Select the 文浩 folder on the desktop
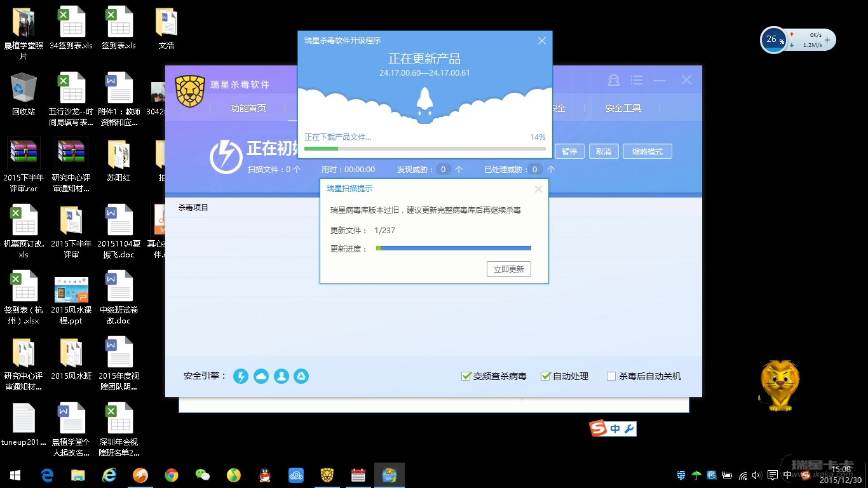 (166, 29)
